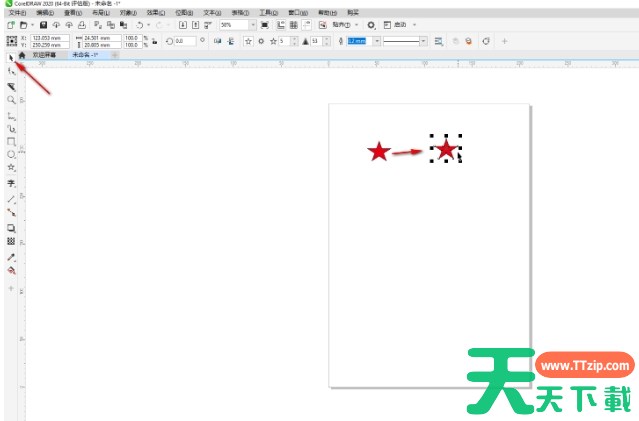Select the Artistic Media tool
Viewport: 639px width, 421px height.
coord(11,129)
